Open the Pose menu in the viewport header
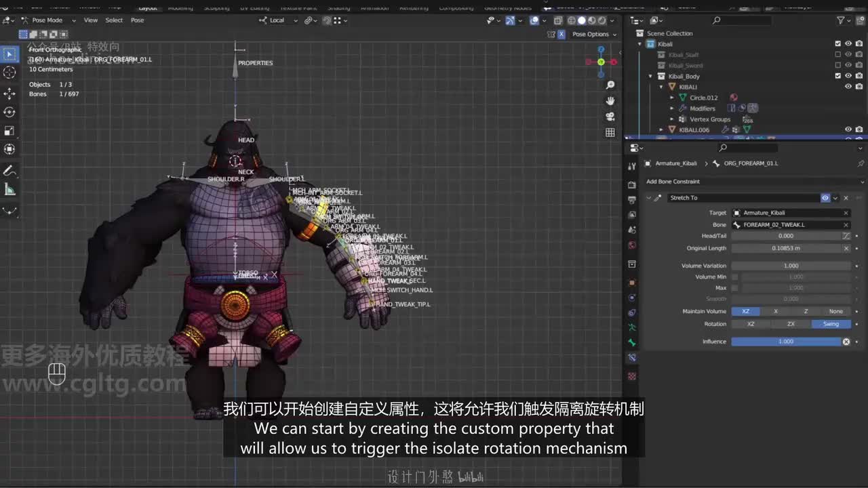The width and height of the screenshot is (868, 488). click(x=137, y=20)
